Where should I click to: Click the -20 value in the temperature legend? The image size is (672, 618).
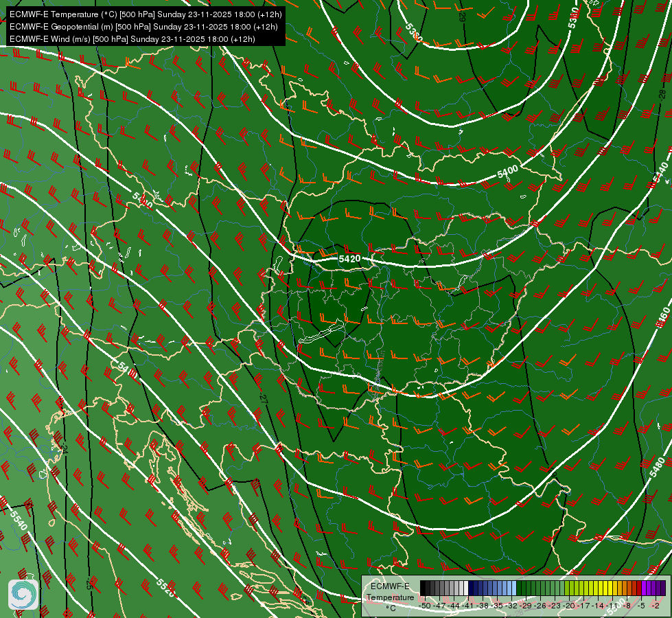click(x=570, y=606)
